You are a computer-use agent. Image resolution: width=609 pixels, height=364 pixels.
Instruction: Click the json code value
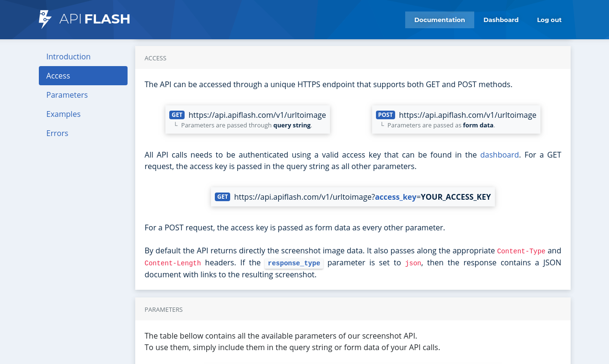pyautogui.click(x=413, y=263)
